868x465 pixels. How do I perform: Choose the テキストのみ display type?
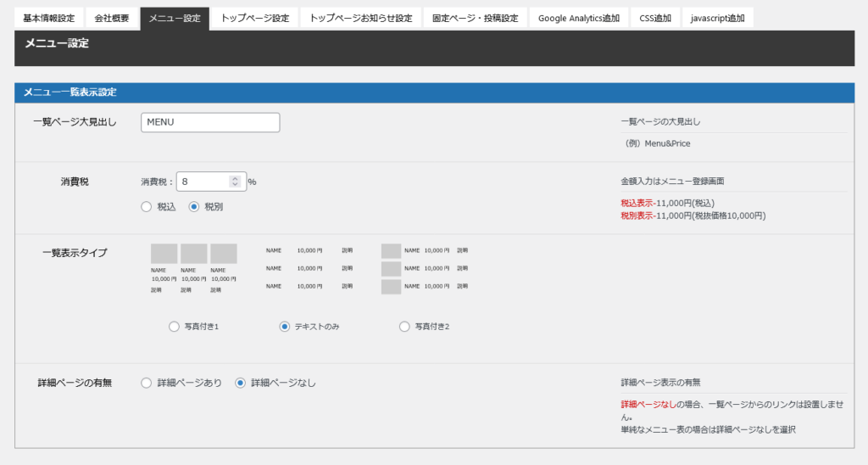pyautogui.click(x=285, y=326)
